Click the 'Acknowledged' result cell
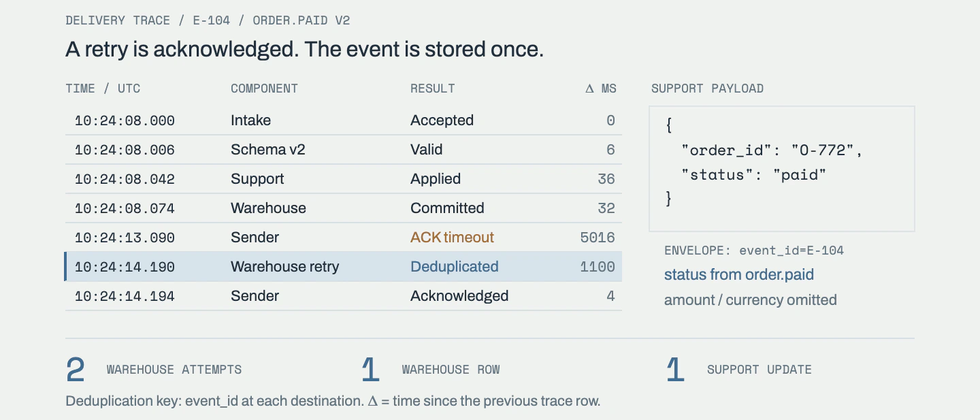Screen dimensions: 980x420 pos(459,296)
